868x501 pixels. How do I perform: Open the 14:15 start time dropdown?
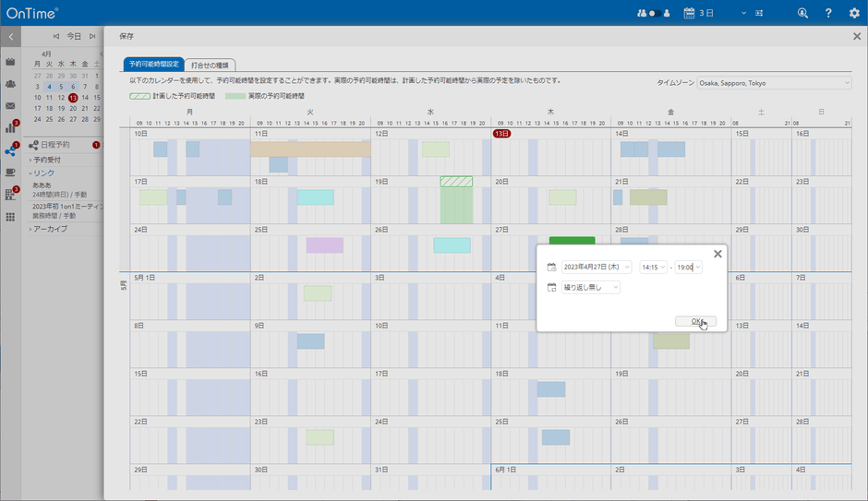click(x=653, y=268)
